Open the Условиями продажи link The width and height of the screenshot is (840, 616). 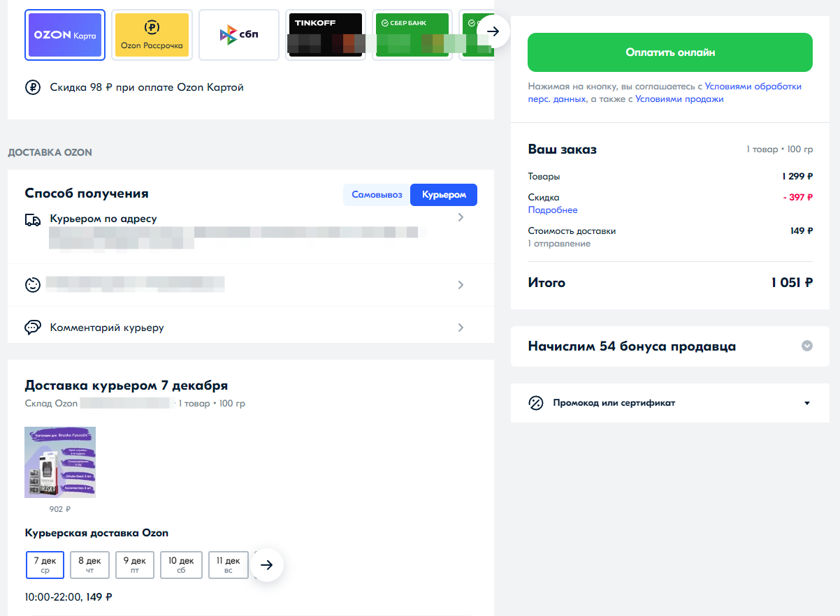[679, 99]
